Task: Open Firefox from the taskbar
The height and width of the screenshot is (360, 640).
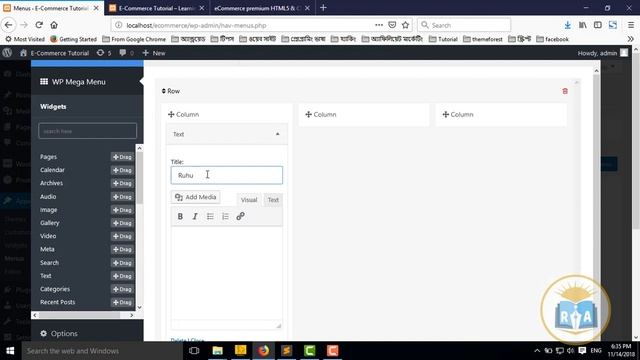Action: (x=264, y=351)
